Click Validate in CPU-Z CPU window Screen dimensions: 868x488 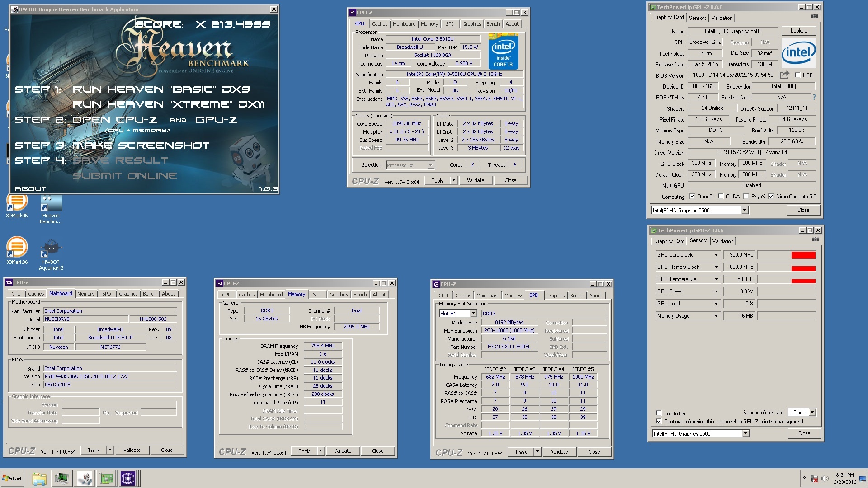(476, 180)
